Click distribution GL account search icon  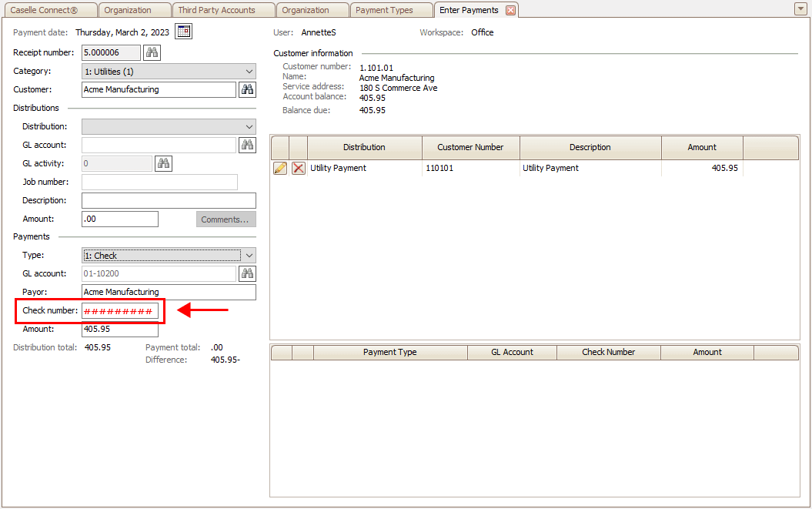point(247,145)
